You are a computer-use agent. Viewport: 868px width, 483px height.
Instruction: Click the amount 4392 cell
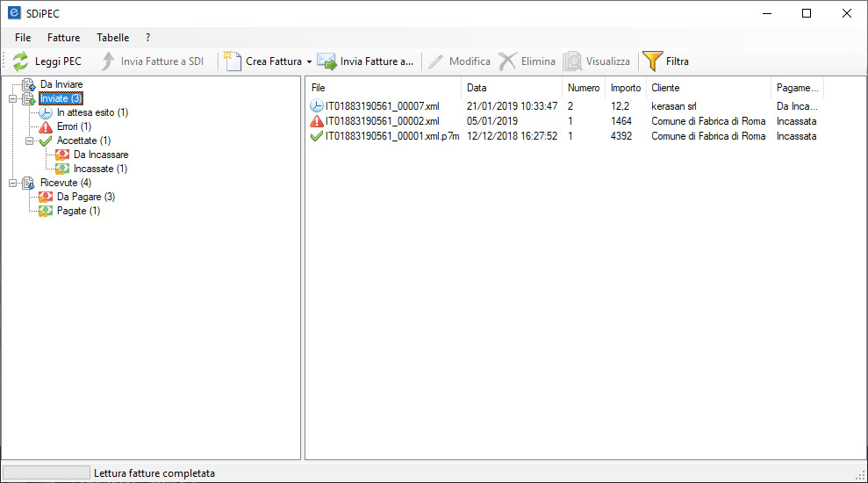[x=621, y=136]
